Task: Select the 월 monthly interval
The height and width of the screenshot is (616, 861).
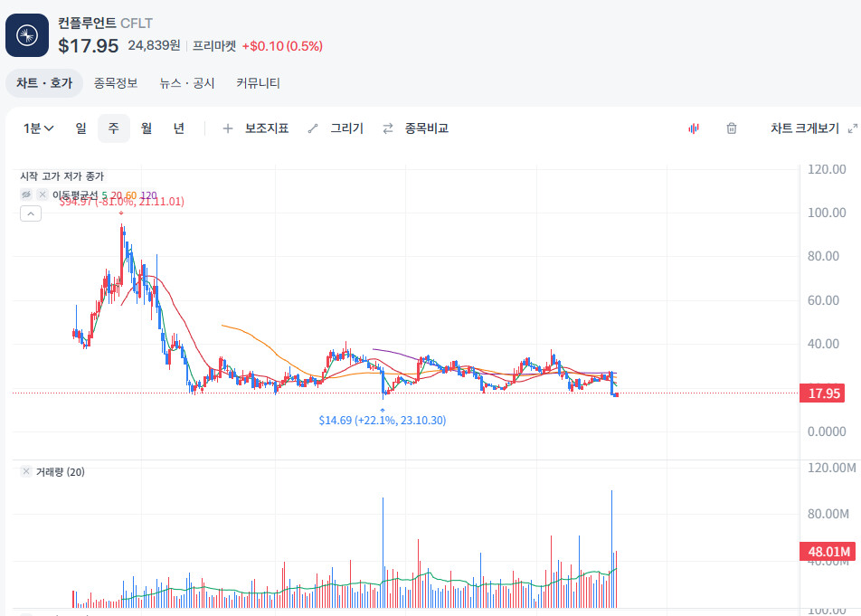Action: pos(147,128)
